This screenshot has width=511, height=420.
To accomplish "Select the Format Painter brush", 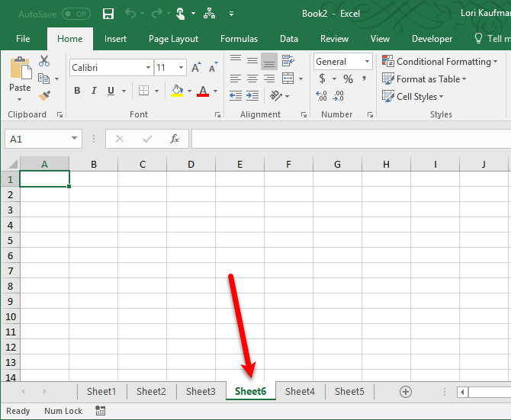I will point(44,96).
